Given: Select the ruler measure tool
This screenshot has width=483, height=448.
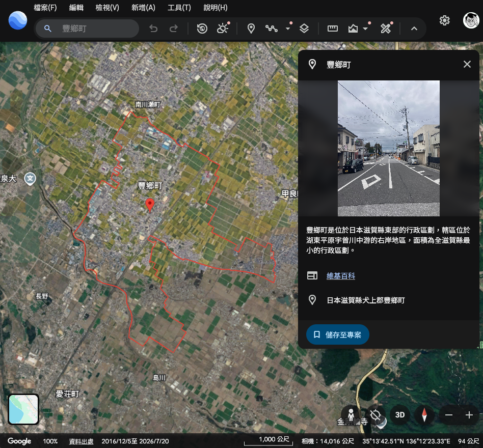Looking at the screenshot, I should [x=333, y=29].
